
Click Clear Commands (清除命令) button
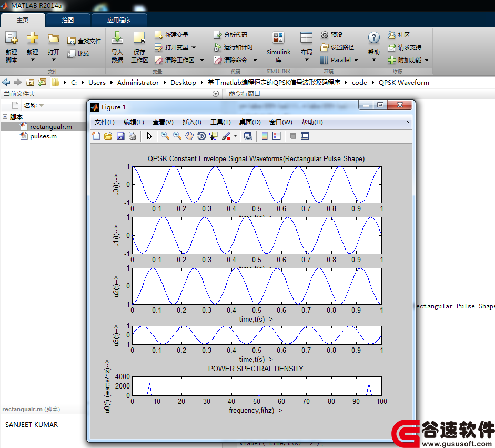coord(230,60)
